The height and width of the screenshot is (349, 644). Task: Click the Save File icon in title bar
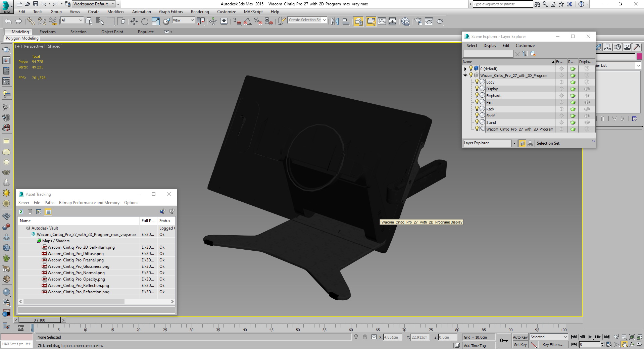tap(35, 4)
